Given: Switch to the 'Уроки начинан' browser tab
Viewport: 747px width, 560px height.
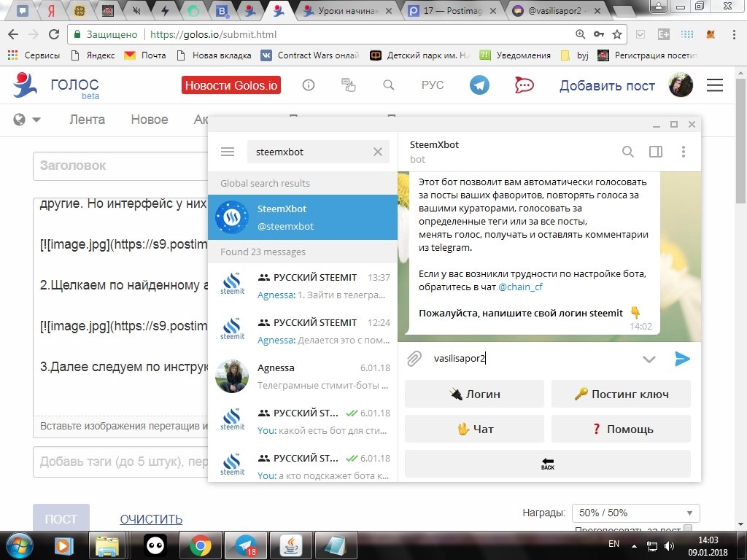Looking at the screenshot, I should [x=347, y=10].
